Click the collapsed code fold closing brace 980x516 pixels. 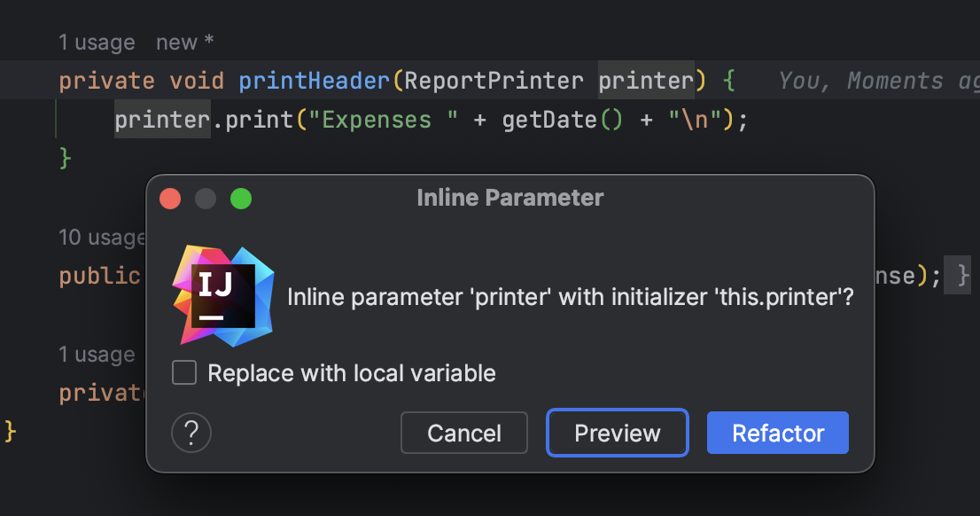[x=957, y=275]
